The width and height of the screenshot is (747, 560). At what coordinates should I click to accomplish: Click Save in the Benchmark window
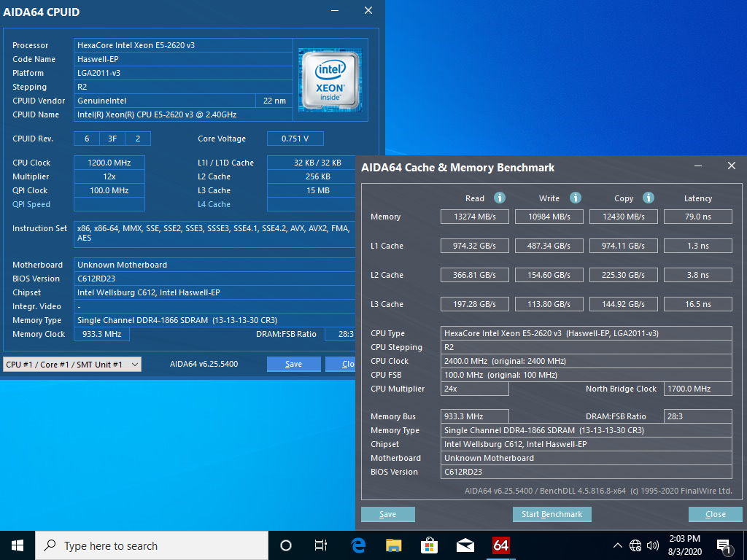click(388, 514)
